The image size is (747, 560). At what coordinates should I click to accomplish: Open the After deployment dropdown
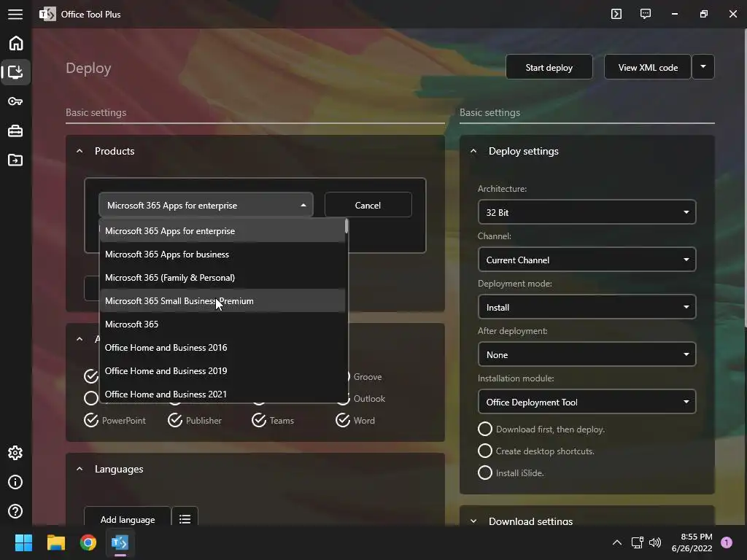587,355
